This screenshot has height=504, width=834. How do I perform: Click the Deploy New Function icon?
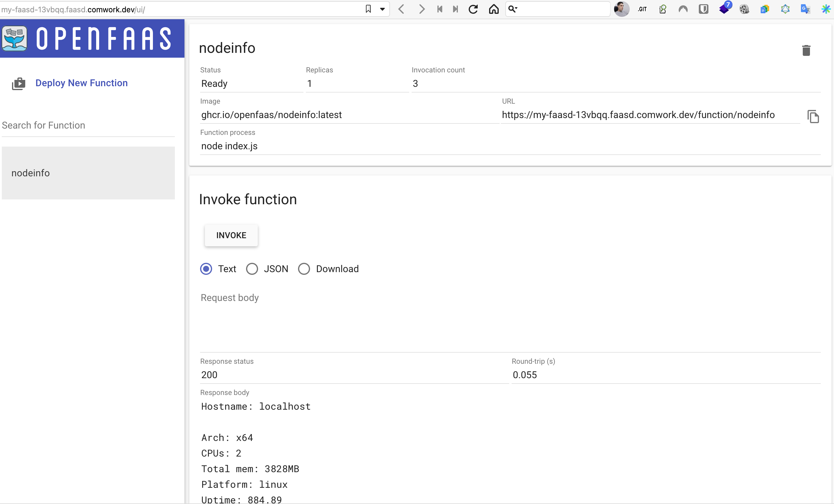pyautogui.click(x=18, y=83)
